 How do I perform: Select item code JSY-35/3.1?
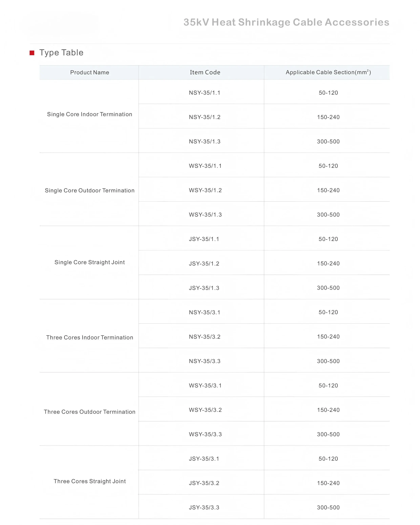point(204,459)
